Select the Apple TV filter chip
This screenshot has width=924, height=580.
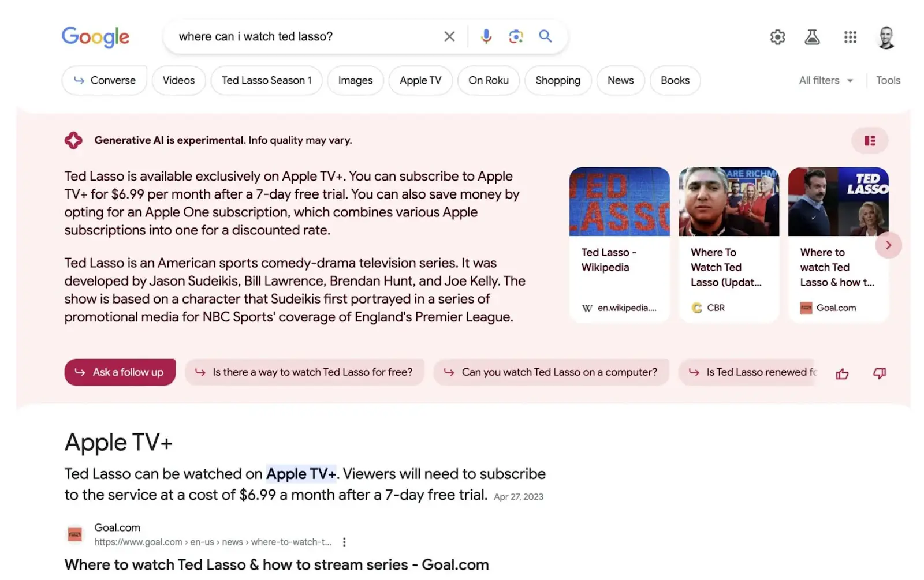420,81
